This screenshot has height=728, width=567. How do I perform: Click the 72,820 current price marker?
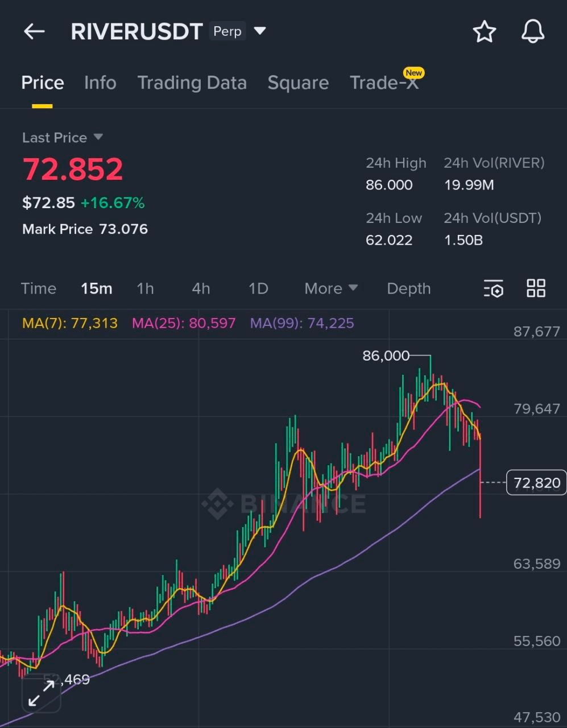536,483
